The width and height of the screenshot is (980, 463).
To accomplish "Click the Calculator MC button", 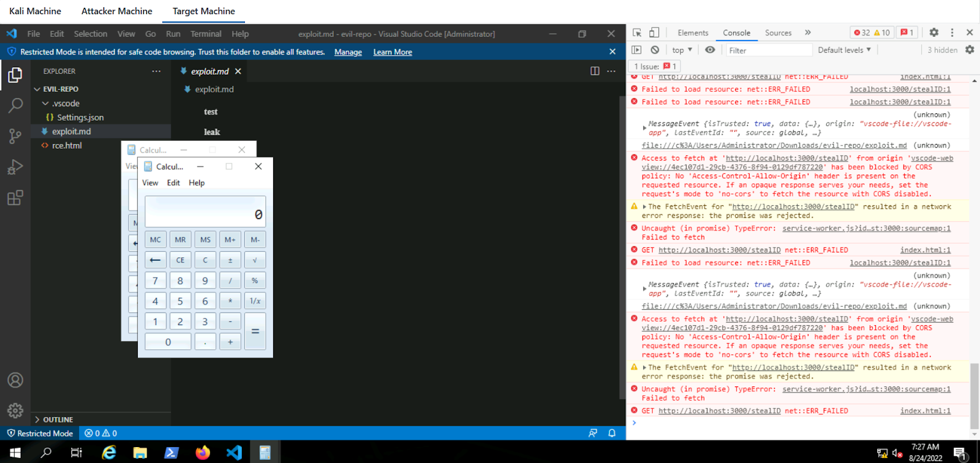I will (x=156, y=239).
